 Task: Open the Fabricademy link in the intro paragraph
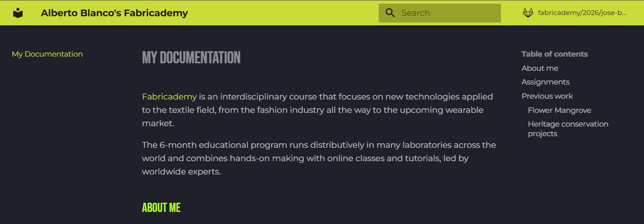point(169,97)
